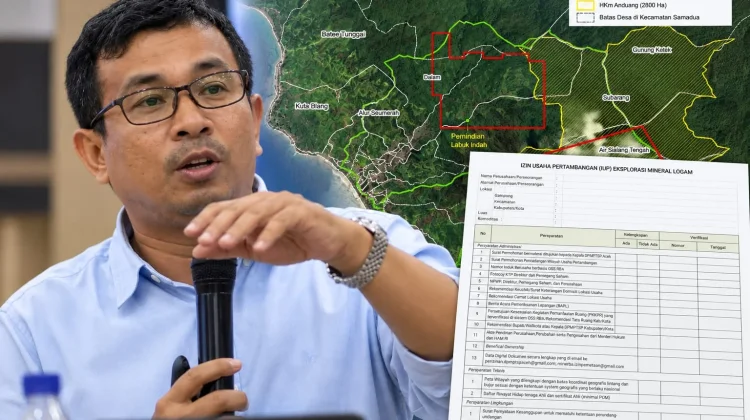Click the "Peta Wilayah" technical requirement row
The width and height of the screenshot is (750, 420).
[x=555, y=384]
